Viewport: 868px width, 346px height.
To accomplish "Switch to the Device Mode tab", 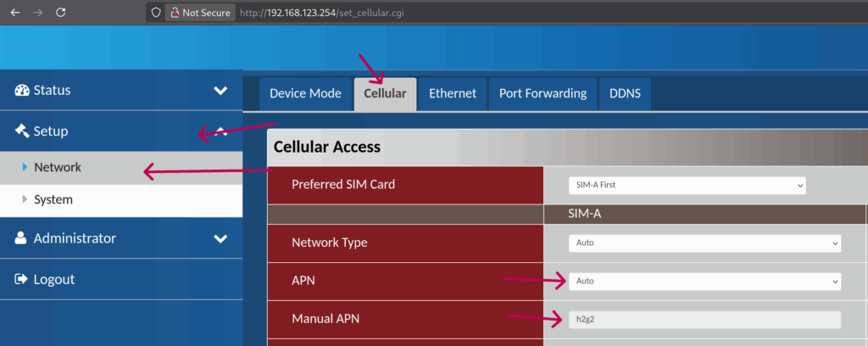I will point(305,94).
